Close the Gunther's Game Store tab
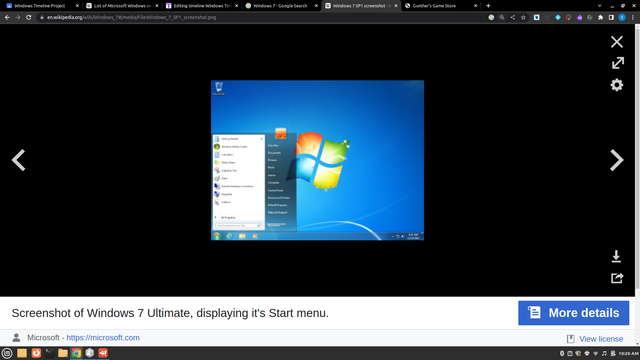Viewport: 640px width, 360px height. pos(475,6)
